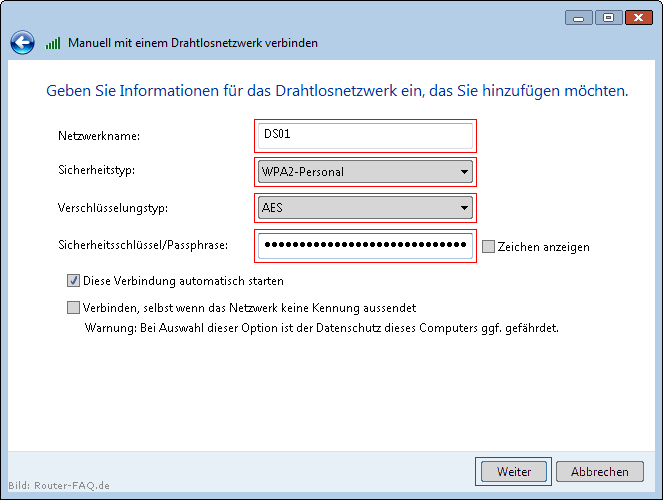Click the Abbrechen button
This screenshot has width=663, height=500.
[600, 471]
